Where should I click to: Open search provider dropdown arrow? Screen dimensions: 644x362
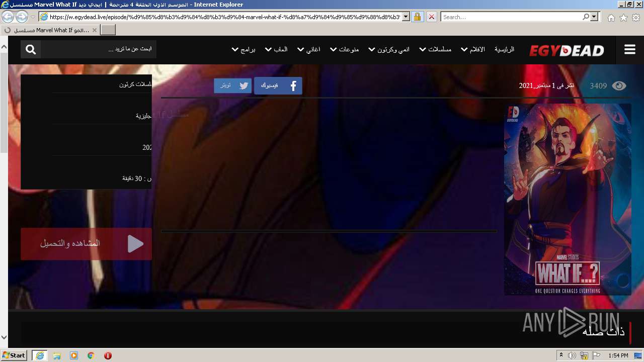pyautogui.click(x=594, y=17)
